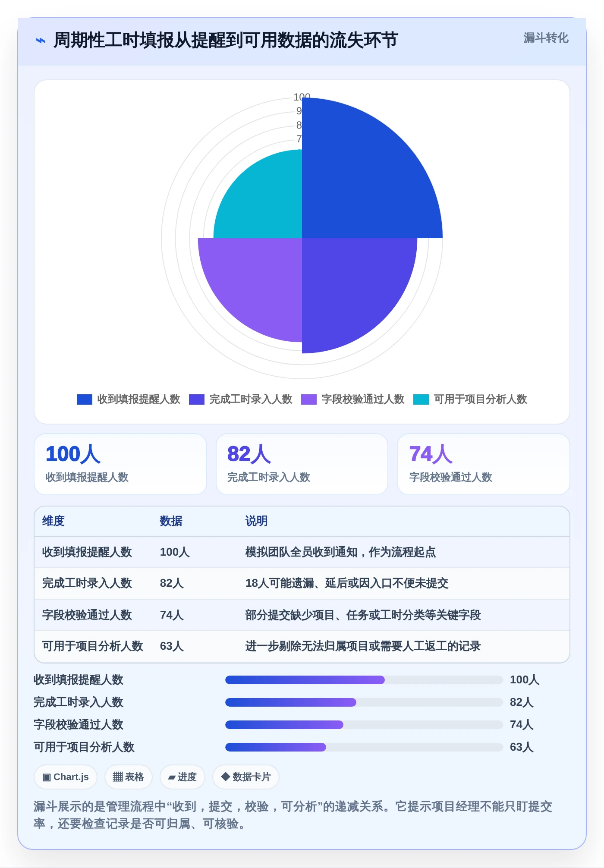The height and width of the screenshot is (868, 604).
Task: Click the 63人 cell in the table
Action: (x=172, y=646)
